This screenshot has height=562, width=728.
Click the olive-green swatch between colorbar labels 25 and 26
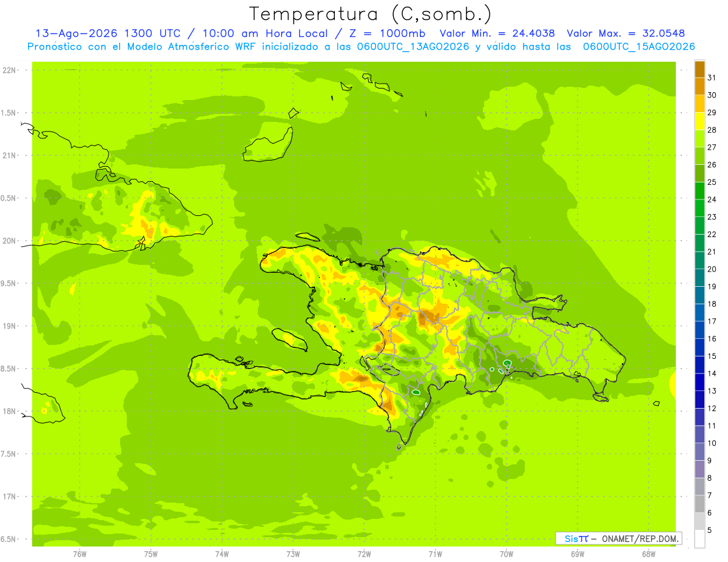click(699, 173)
